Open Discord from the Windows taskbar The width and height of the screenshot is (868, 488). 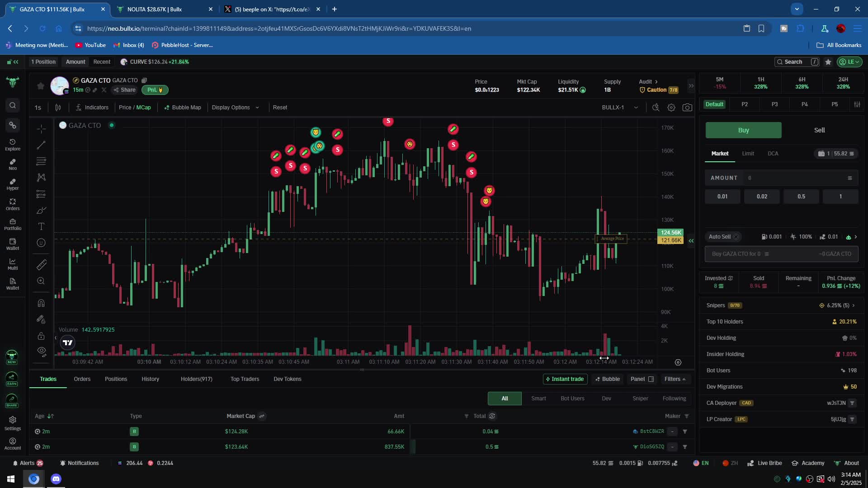(56, 479)
